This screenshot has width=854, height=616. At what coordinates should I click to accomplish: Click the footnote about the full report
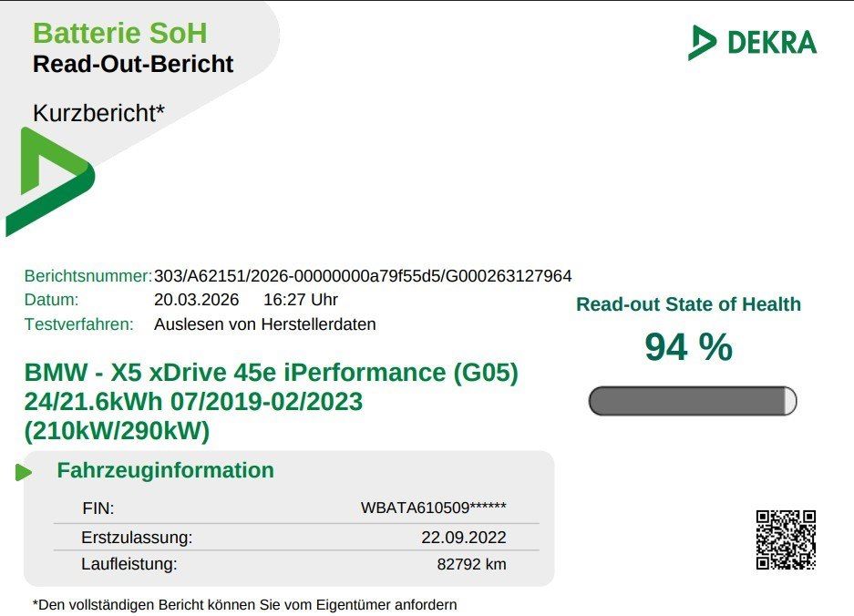pos(244,604)
